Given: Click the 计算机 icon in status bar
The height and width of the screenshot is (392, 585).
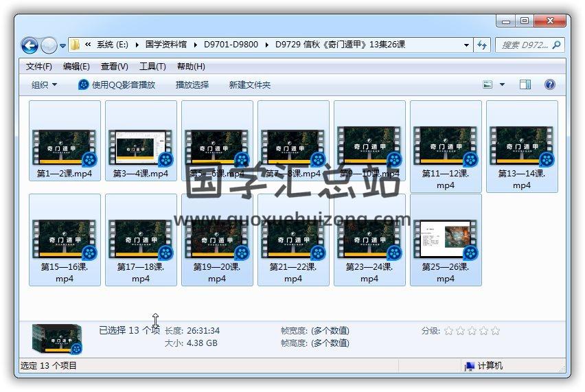Looking at the screenshot, I should pyautogui.click(x=470, y=366).
